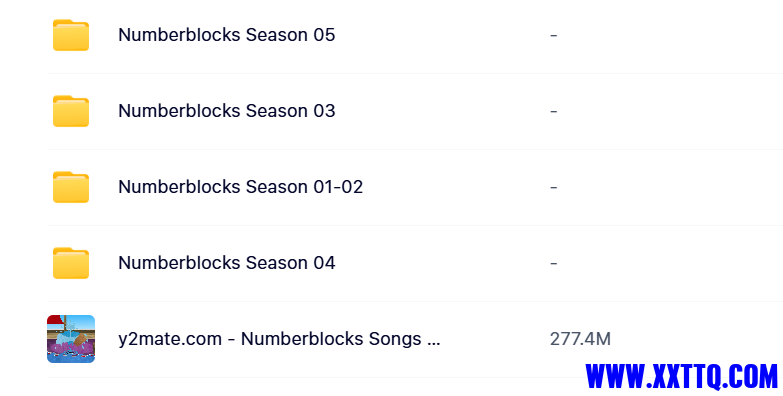783x396 pixels.
Task: Click the blank space right of the Season 04 name
Action: (x=442, y=263)
